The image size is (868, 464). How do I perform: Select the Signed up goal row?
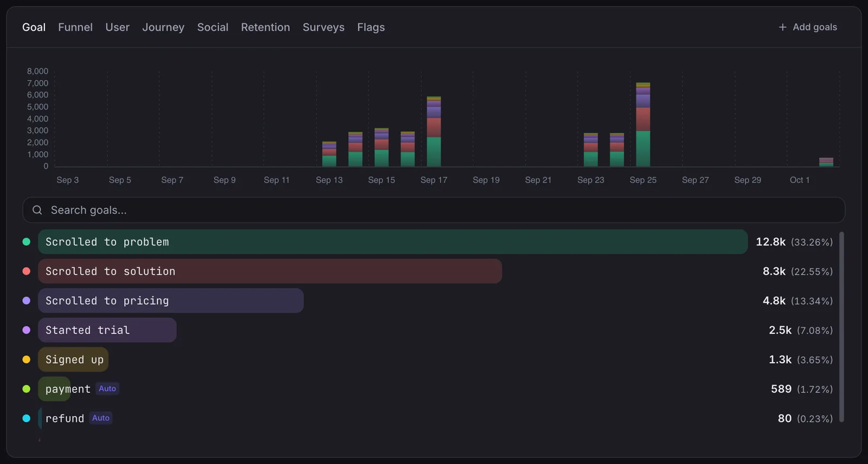click(427, 359)
